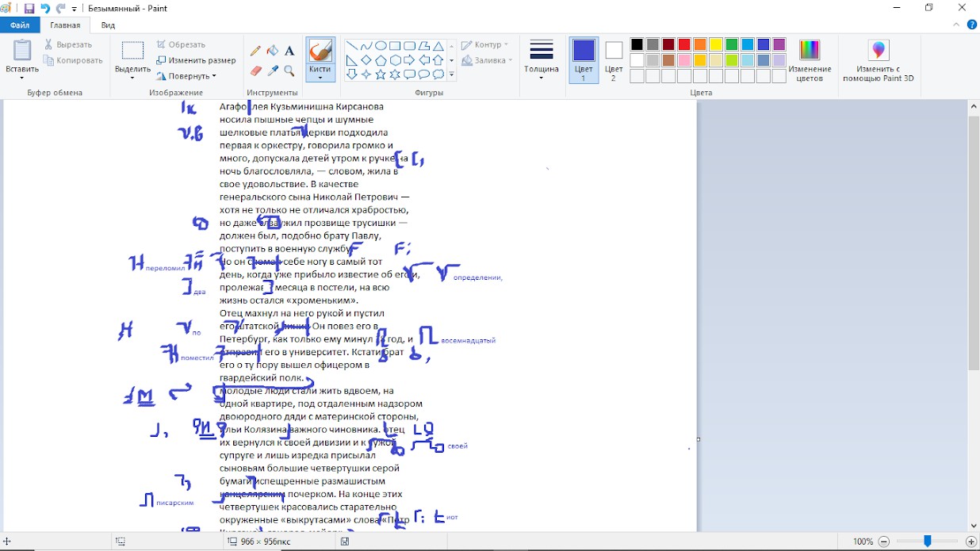This screenshot has height=551, width=980.
Task: Choose the Pentagon shape
Action: 381,60
